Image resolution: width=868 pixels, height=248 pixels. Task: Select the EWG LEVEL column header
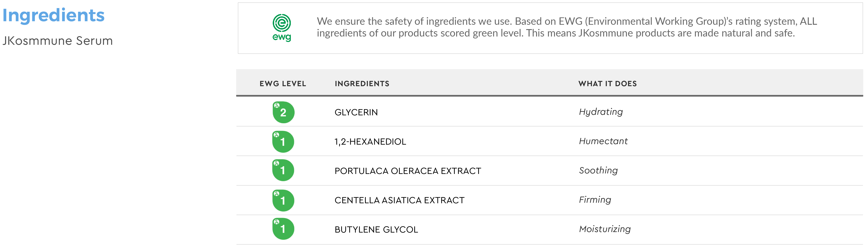tap(283, 84)
